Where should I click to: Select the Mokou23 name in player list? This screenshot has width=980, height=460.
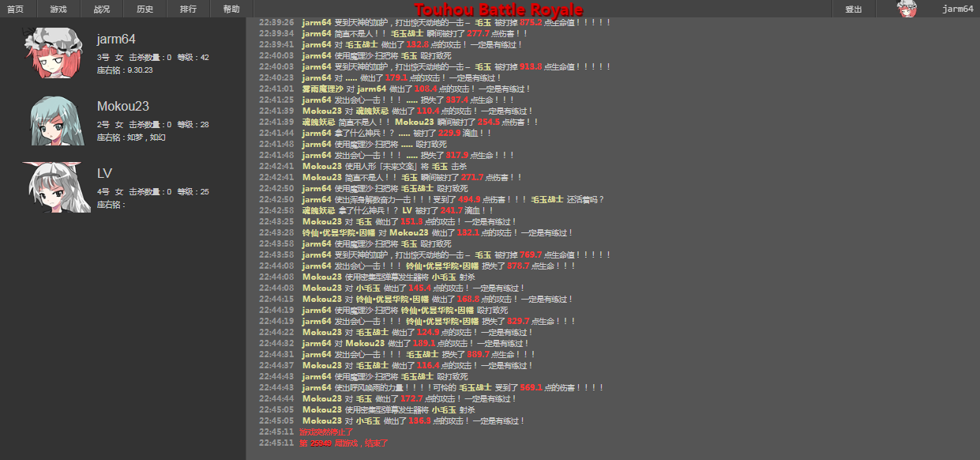pyautogui.click(x=123, y=106)
